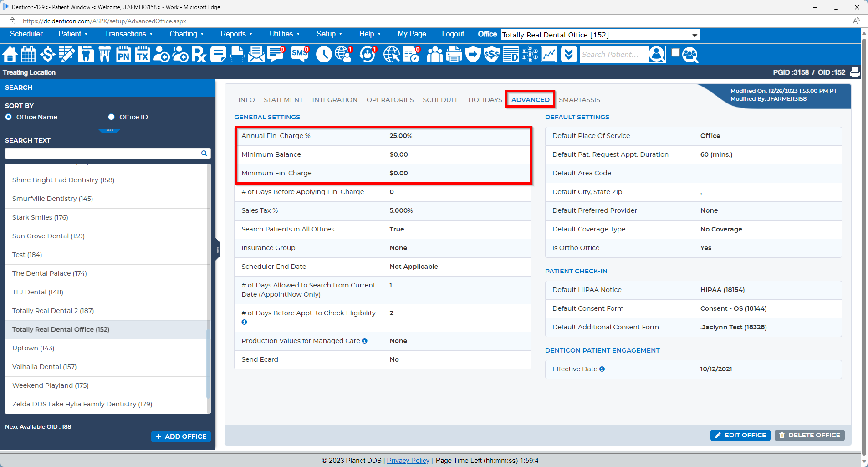Screen dimensions: 868x467
Task: Print the page using the printer icon near OID
Action: [x=854, y=72]
